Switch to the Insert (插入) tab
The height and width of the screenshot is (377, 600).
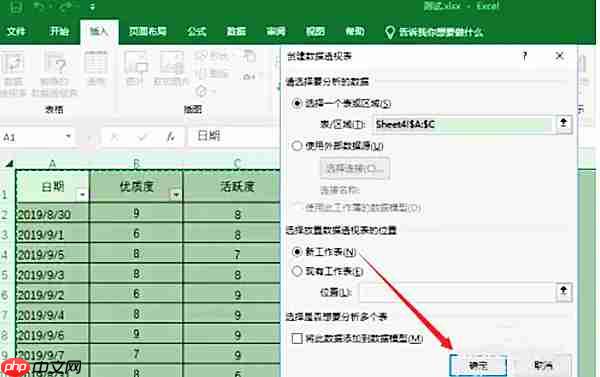[x=99, y=31]
